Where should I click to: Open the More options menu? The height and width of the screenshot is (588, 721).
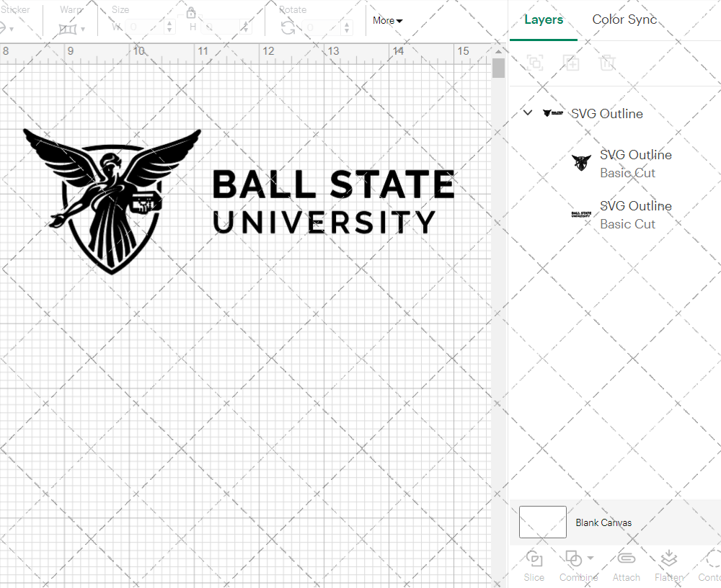pos(387,20)
